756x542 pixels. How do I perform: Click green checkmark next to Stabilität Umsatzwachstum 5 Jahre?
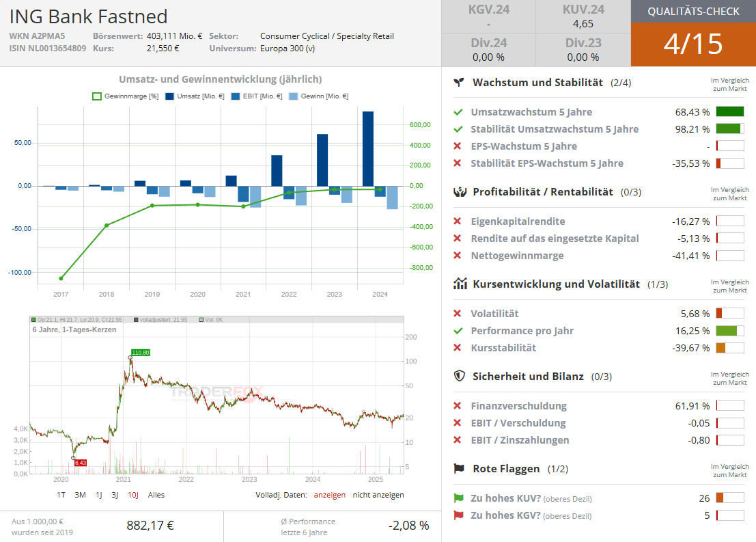click(458, 129)
